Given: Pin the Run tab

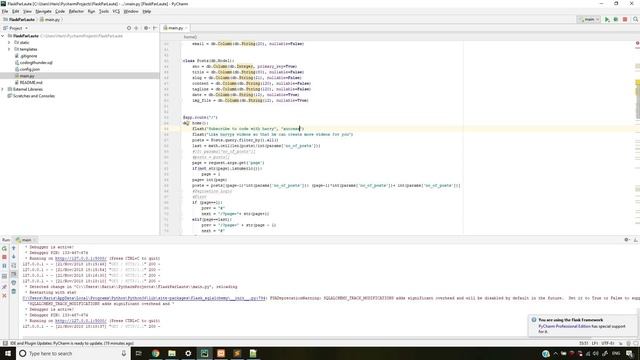Looking at the screenshot, I should [4, 287].
